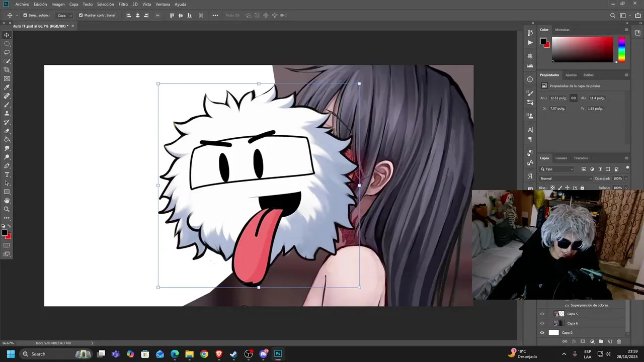Screen dimensions: 644x362
Task: Open the Color panel options menu
Action: tap(626, 30)
